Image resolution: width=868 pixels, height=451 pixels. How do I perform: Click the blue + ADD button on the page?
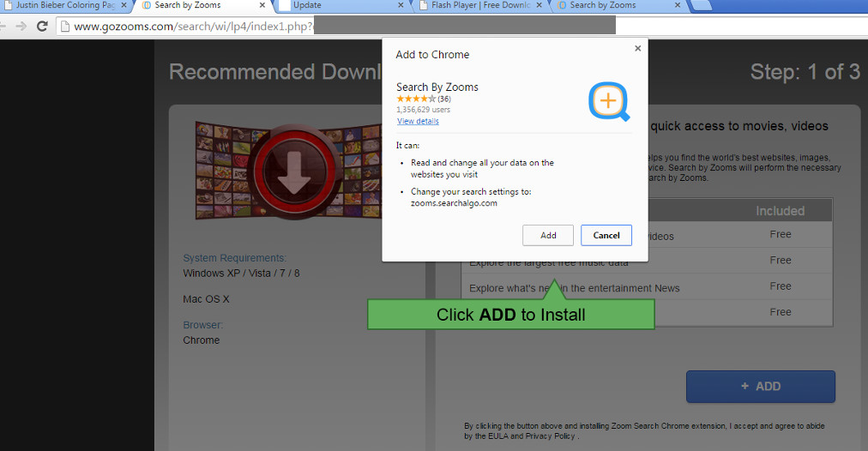pyautogui.click(x=761, y=386)
